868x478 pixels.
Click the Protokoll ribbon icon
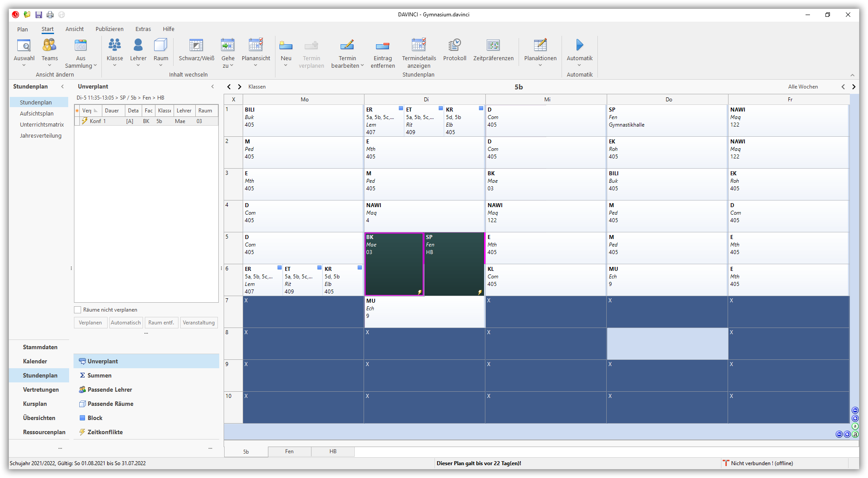click(454, 45)
